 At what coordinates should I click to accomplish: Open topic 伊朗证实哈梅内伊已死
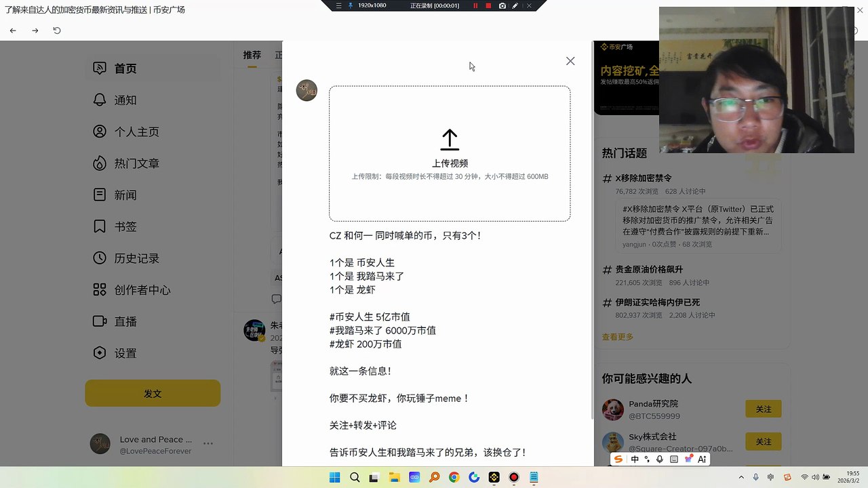coord(657,302)
